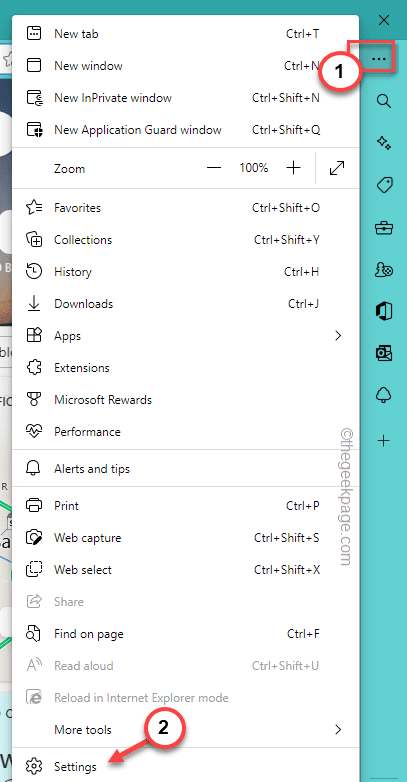The image size is (407, 782).
Task: Open the Outlook icon in sidebar
Action: click(x=384, y=354)
